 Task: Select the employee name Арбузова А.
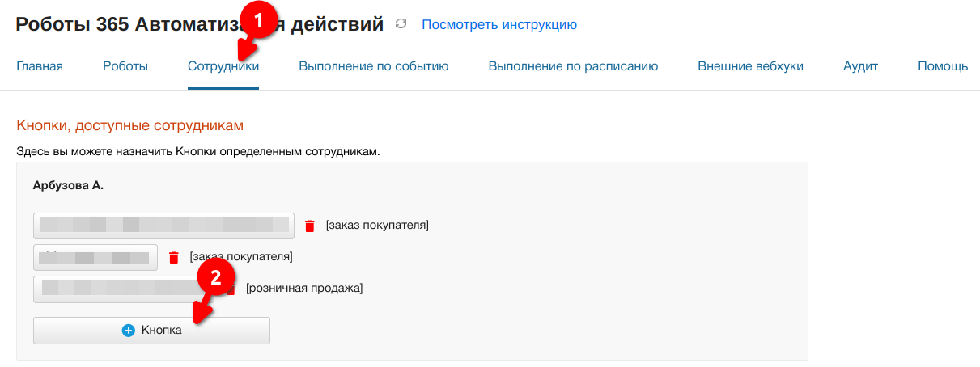pyautogui.click(x=68, y=185)
